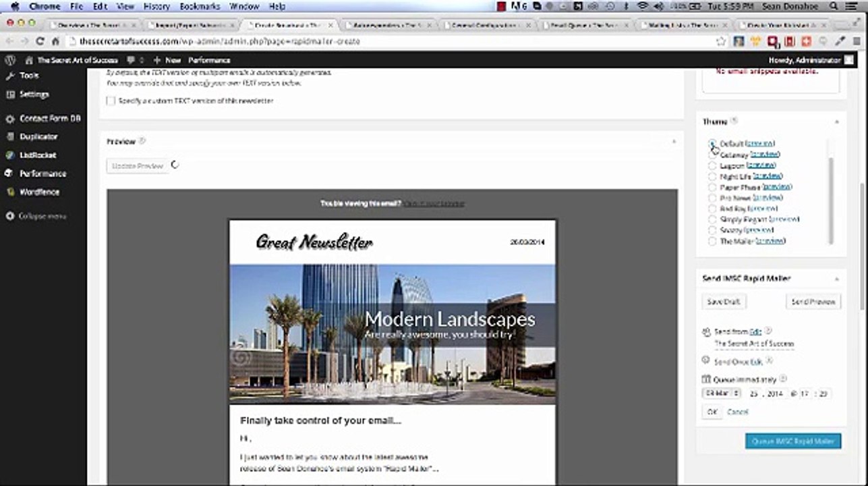Open the Chrome hamburger menu icon

point(857,41)
